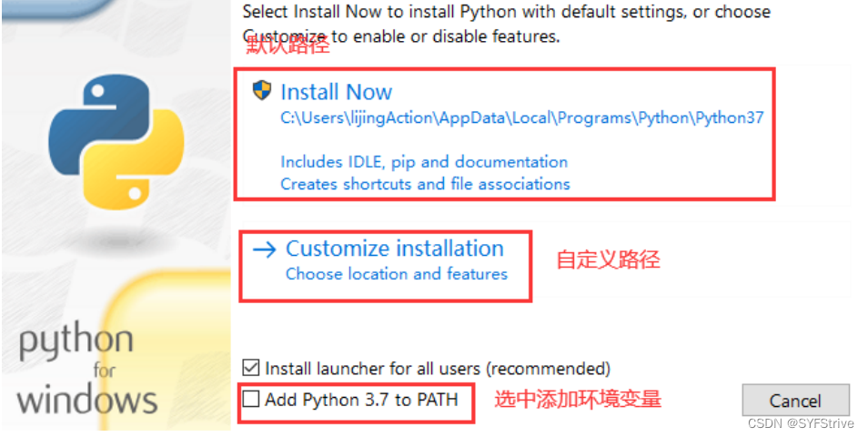Uncheck the Install launcher for all users checkbox
Image resolution: width=868 pixels, height=437 pixels.
251,368
